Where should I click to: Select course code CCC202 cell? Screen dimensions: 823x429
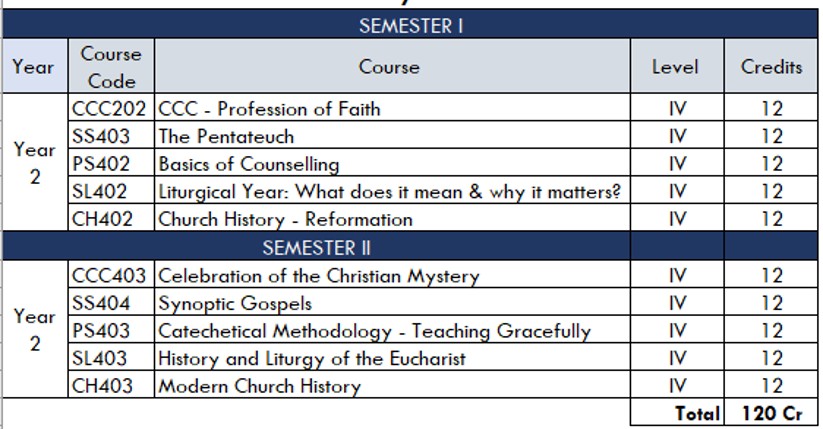110,109
